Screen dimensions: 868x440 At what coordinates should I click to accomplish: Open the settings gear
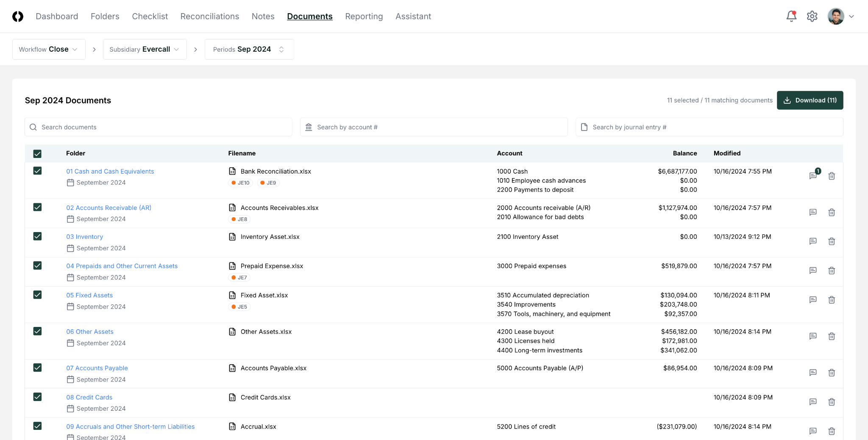pyautogui.click(x=812, y=16)
